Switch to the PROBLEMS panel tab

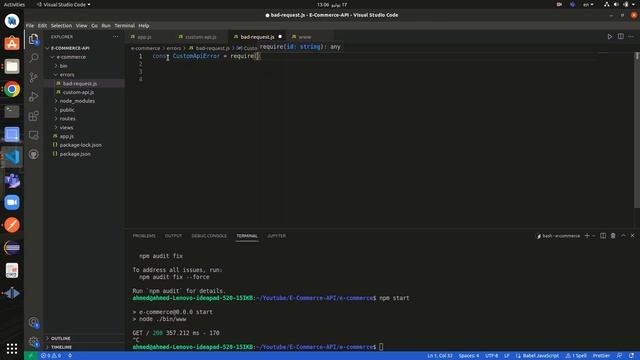(144, 236)
